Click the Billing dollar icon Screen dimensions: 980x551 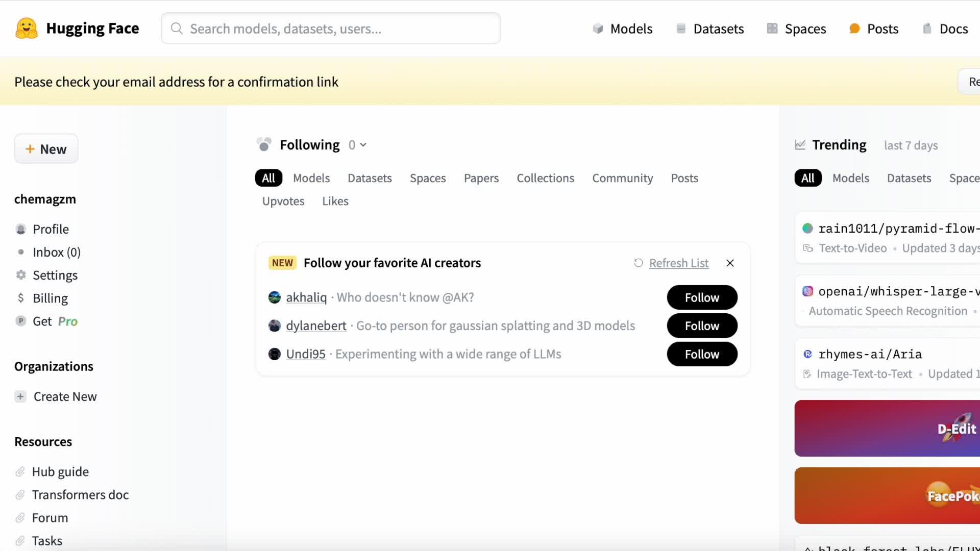pyautogui.click(x=21, y=298)
